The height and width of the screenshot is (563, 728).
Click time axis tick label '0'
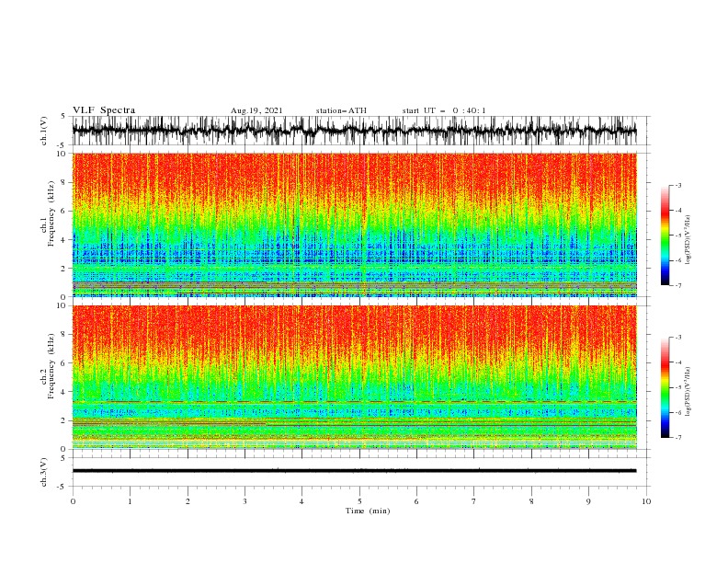(x=73, y=501)
